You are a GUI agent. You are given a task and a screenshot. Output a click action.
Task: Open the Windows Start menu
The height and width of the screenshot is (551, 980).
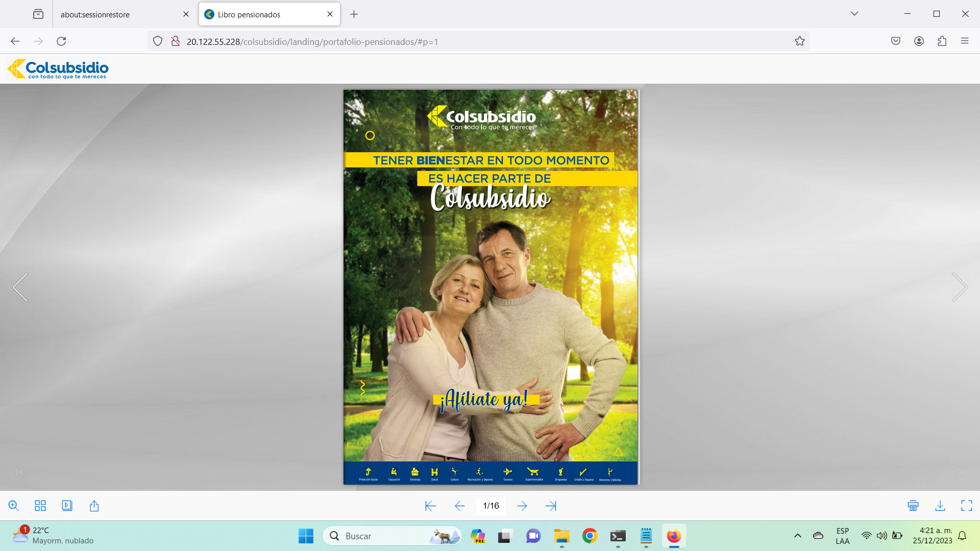(x=306, y=536)
